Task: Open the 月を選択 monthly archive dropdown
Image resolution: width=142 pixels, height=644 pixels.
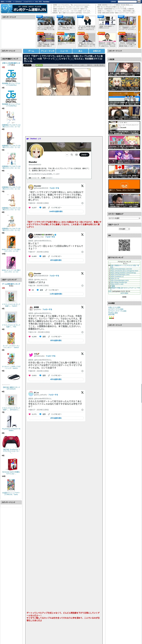Action: 124,229
